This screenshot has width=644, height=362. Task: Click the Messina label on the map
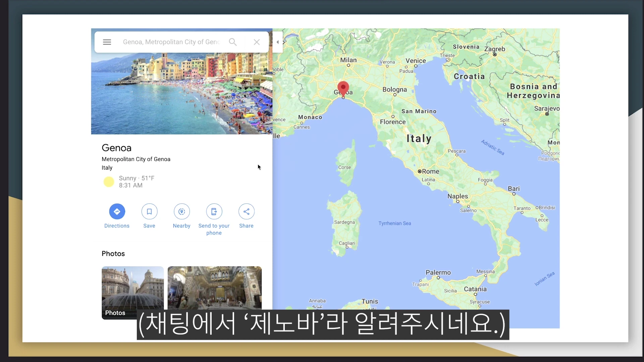485,271
